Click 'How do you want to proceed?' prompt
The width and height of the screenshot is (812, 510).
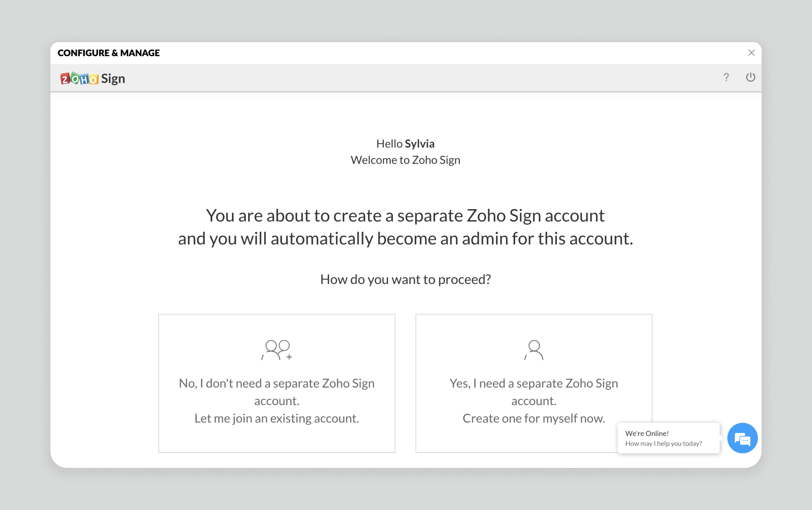pos(406,279)
